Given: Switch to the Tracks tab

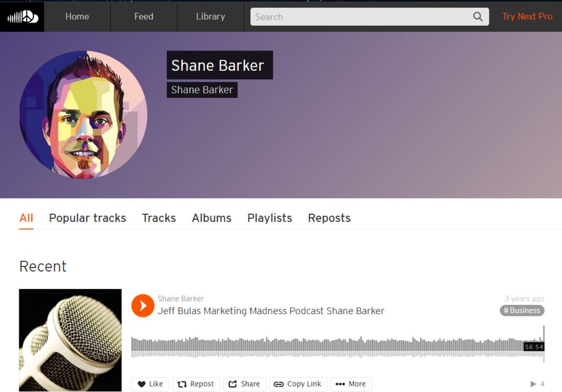Looking at the screenshot, I should pos(159,218).
